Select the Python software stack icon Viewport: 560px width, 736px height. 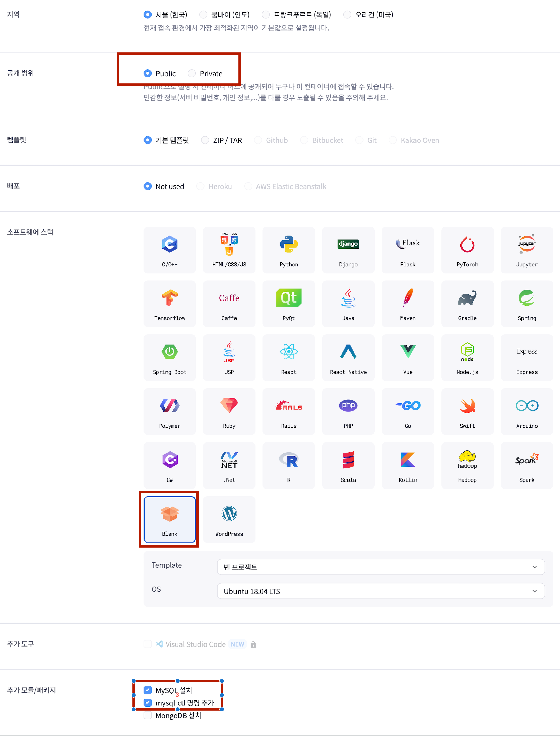pos(288,250)
